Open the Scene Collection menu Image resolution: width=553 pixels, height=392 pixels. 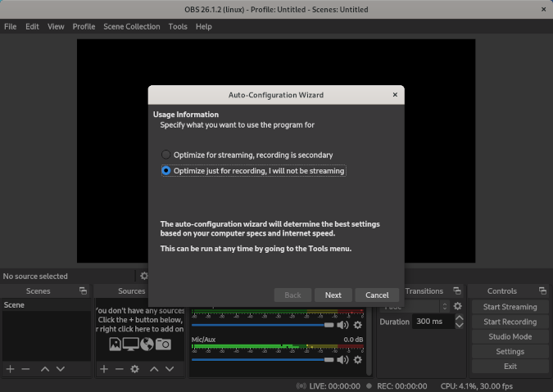tap(131, 26)
